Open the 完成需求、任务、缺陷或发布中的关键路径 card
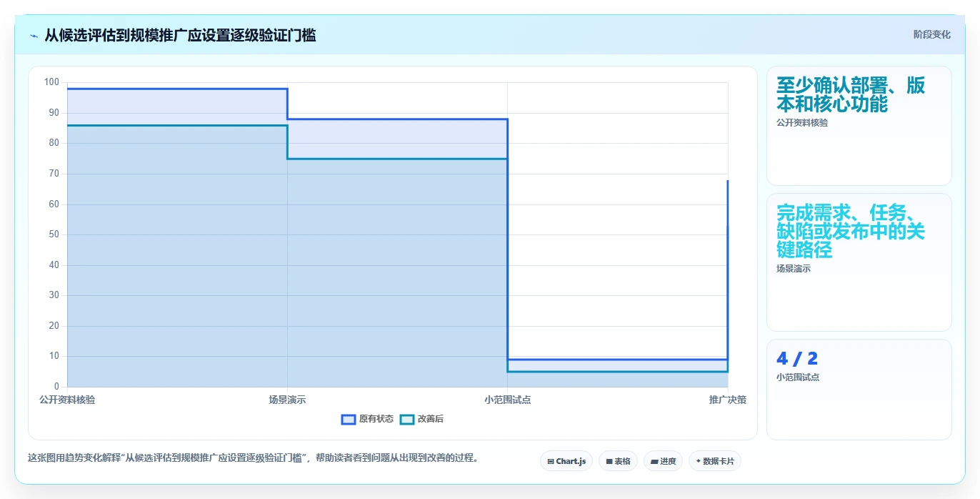The height and width of the screenshot is (499, 980). click(859, 262)
